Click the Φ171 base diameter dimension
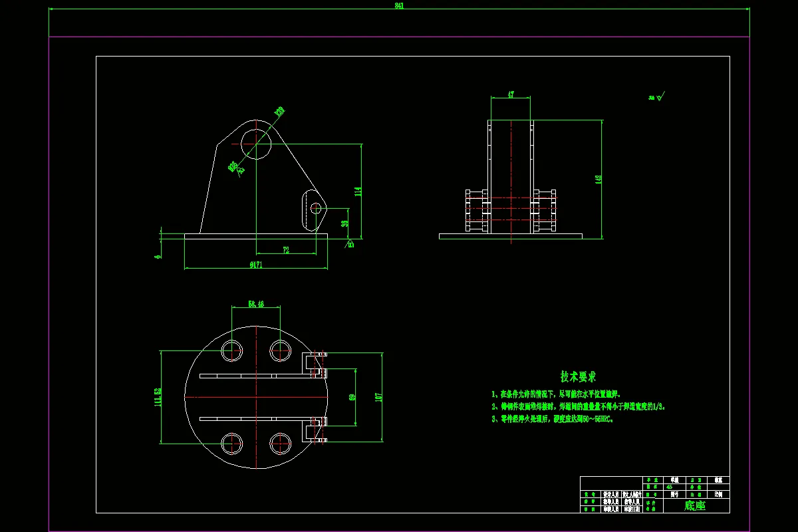Image resolution: width=798 pixels, height=532 pixels. coord(255,265)
